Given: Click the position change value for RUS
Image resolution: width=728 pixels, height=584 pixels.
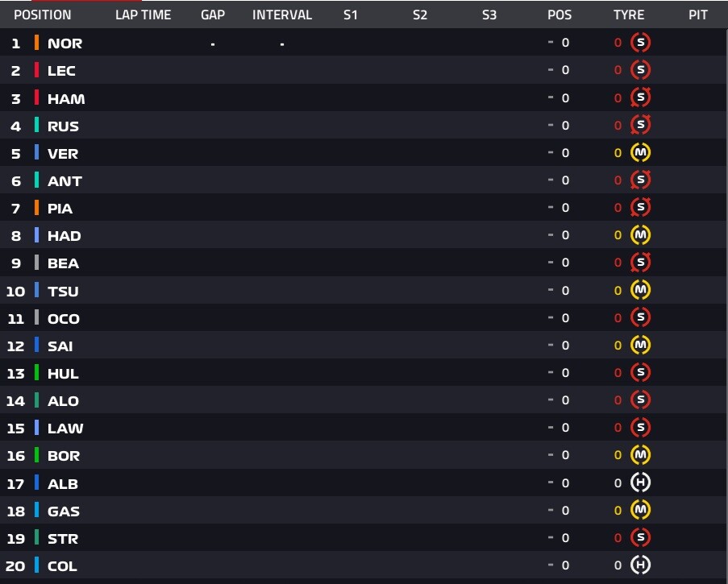Looking at the screenshot, I should point(565,125).
